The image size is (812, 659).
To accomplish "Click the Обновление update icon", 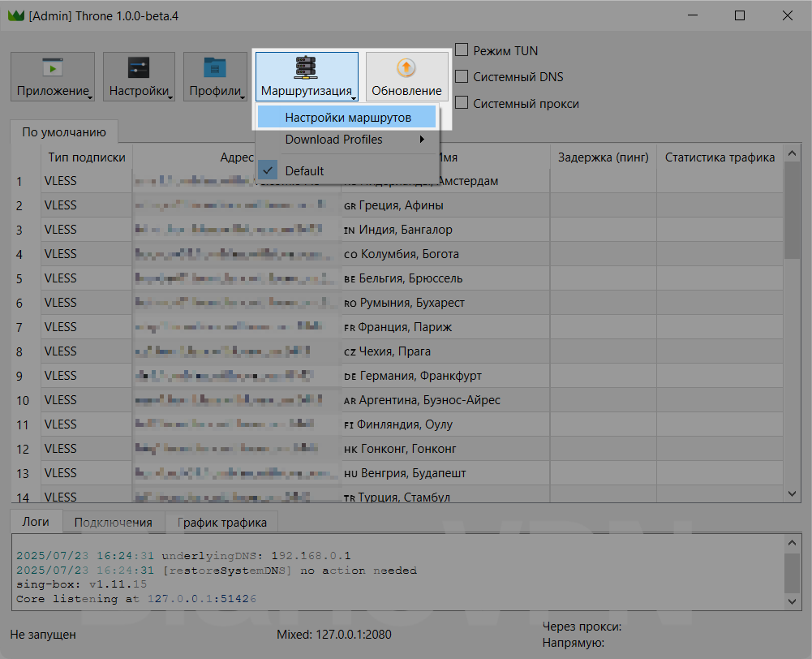I will coord(406,68).
